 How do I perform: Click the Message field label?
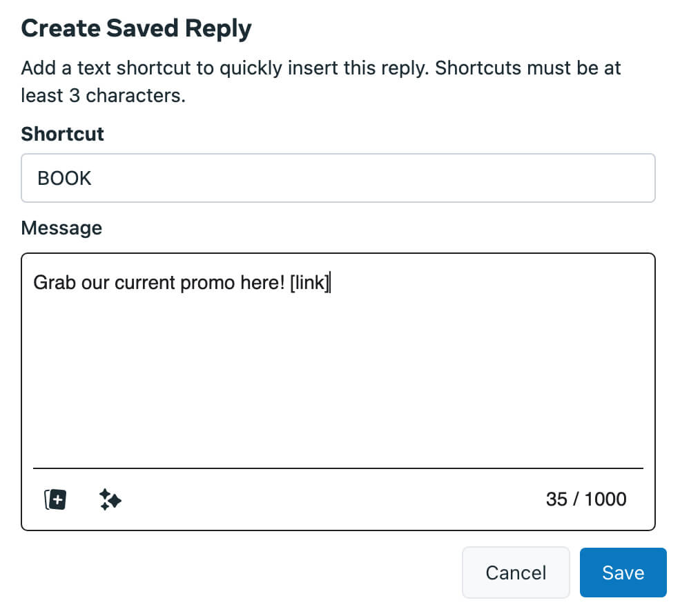tap(61, 228)
